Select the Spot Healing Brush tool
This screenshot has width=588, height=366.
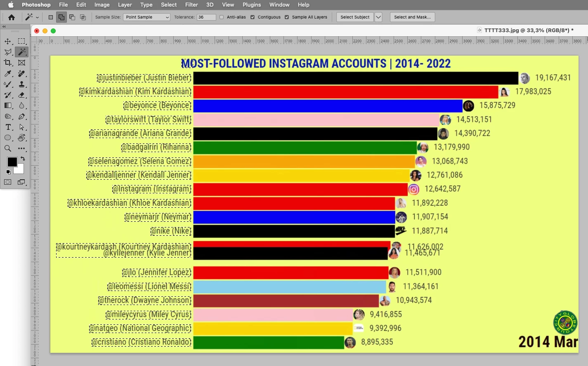(22, 73)
